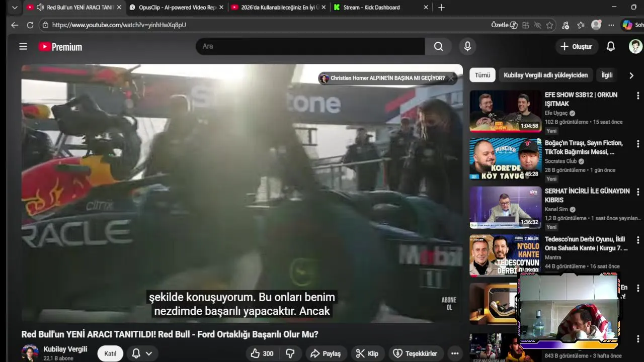Open options for EFE SHOW S3B12 video

point(638,96)
